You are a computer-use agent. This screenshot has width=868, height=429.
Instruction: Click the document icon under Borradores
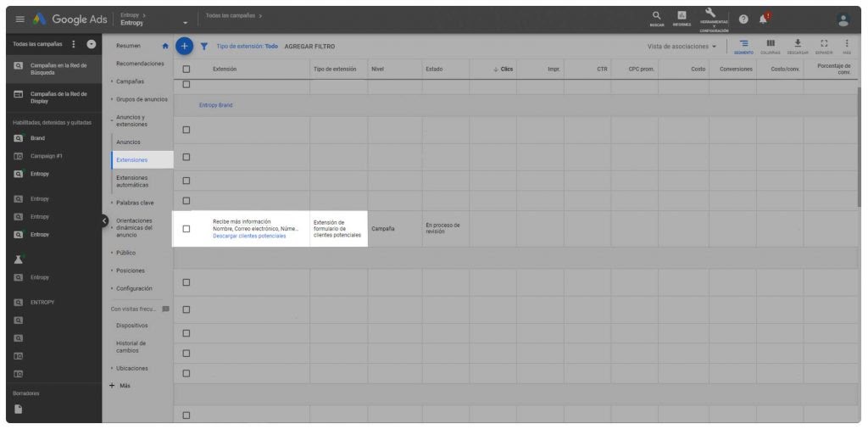point(19,409)
